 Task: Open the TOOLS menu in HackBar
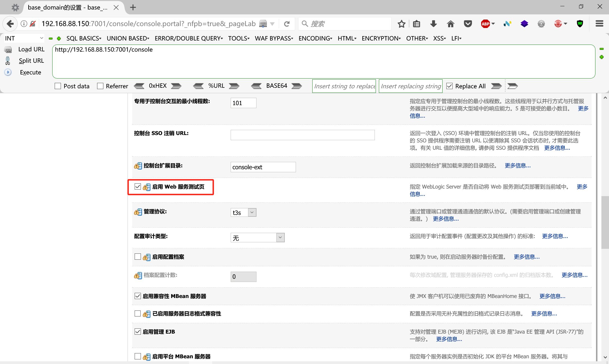click(239, 38)
